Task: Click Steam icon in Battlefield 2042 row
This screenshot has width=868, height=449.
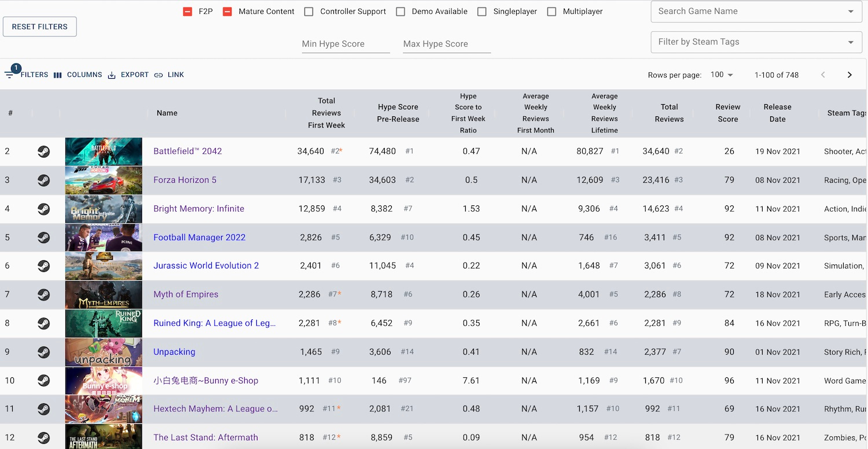Action: [x=43, y=152]
